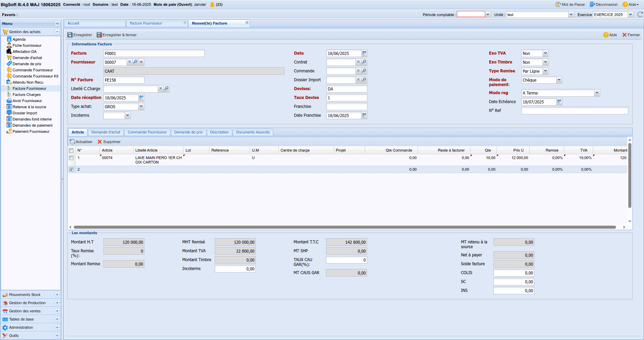Open the Incoterms dropdown
This screenshot has width=644, height=340.
127,115
